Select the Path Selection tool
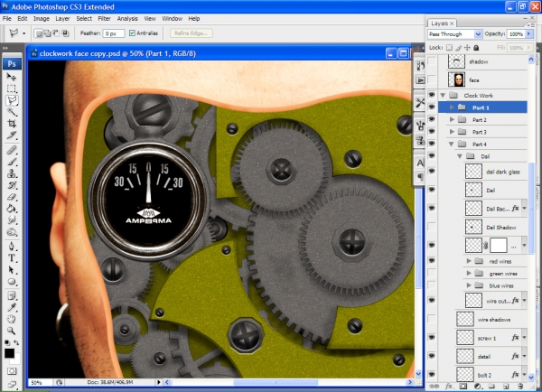The height and width of the screenshot is (392, 542). [x=12, y=270]
